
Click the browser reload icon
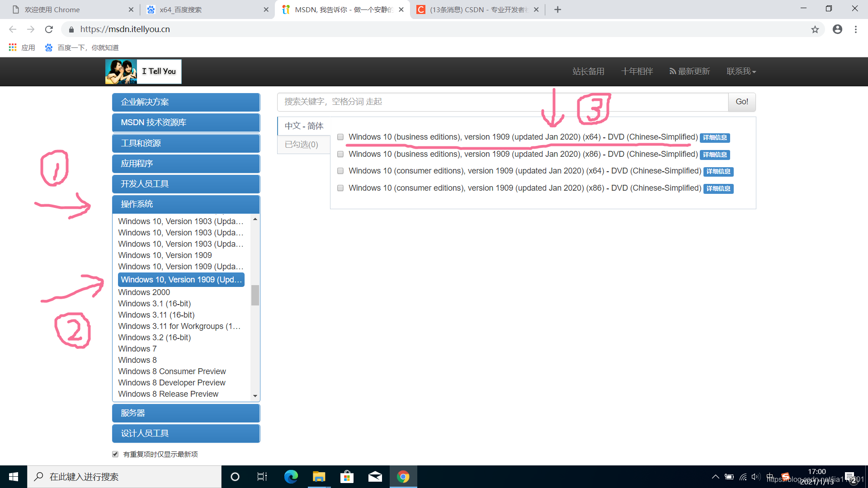coord(49,29)
